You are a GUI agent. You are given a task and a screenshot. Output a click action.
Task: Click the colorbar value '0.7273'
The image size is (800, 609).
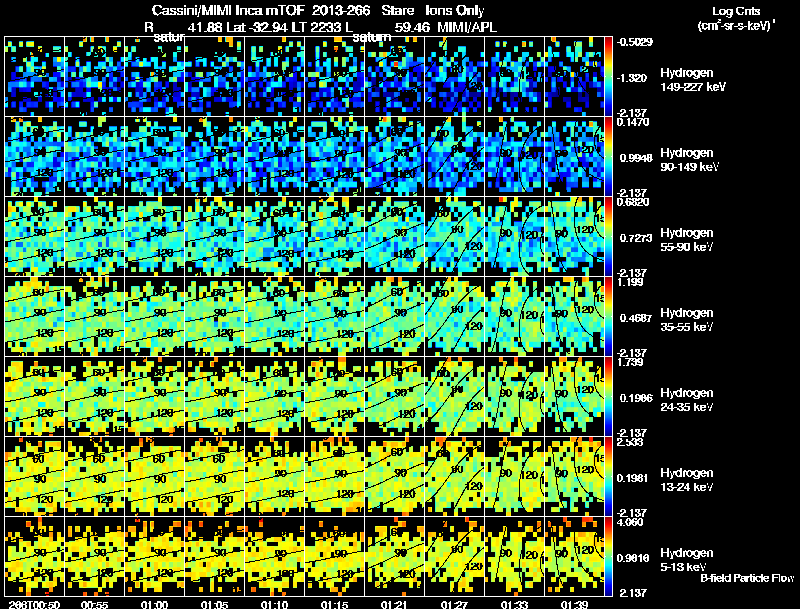click(x=636, y=238)
